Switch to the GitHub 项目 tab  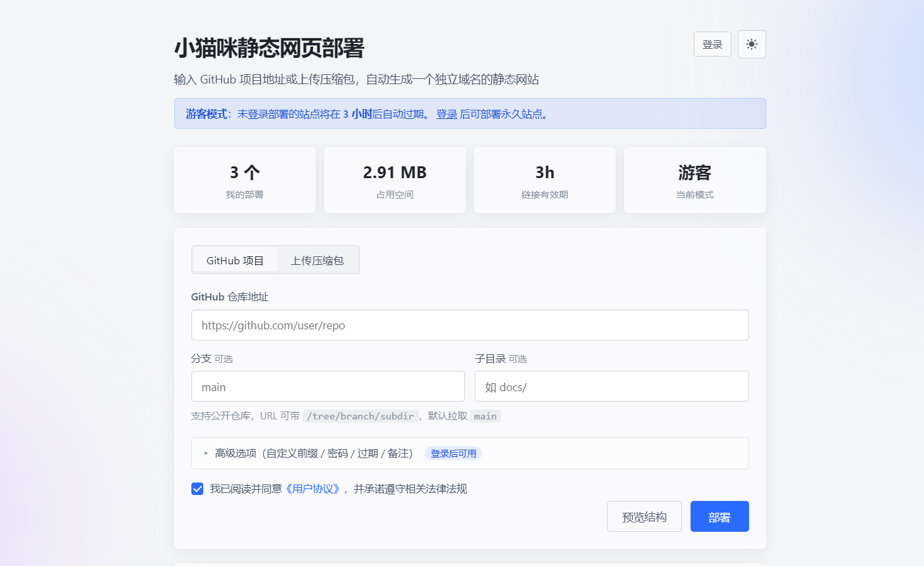[235, 260]
